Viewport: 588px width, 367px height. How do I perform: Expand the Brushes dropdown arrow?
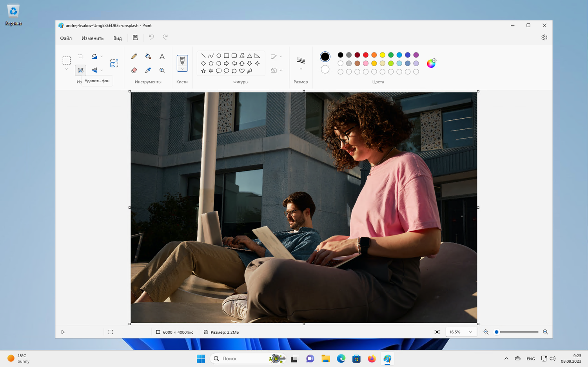[x=182, y=69]
